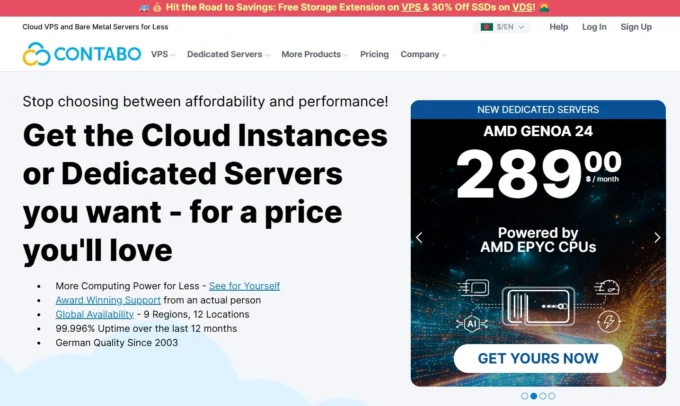Go to previous slide with left arrow

[419, 238]
